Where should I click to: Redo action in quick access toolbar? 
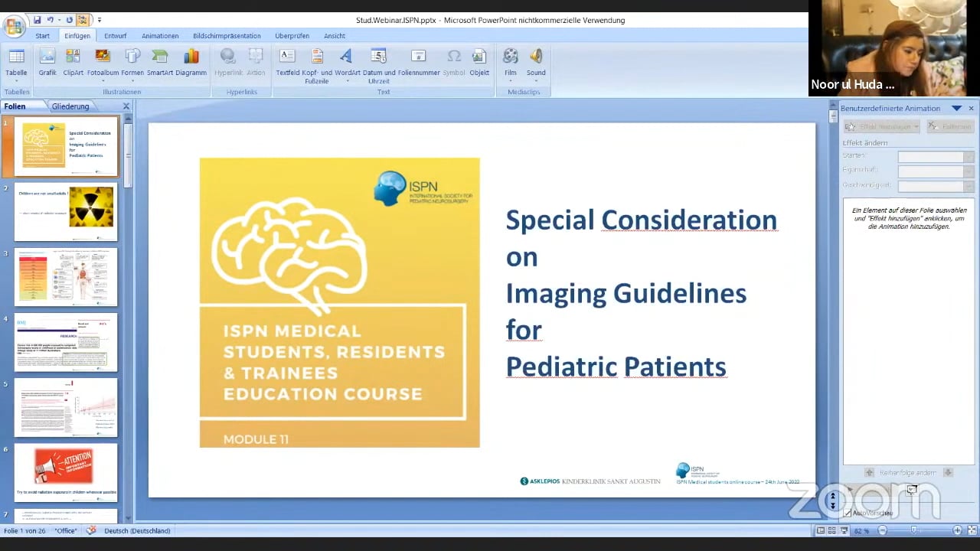[69, 20]
